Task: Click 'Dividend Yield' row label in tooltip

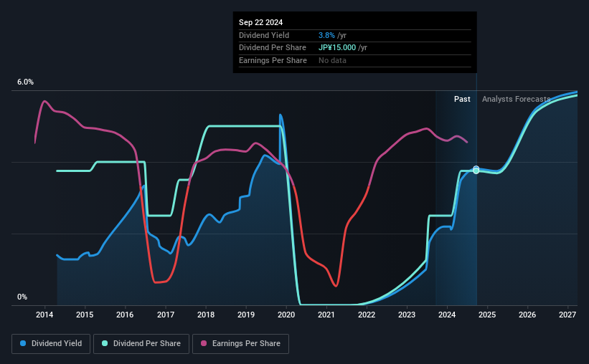Action: coord(264,35)
